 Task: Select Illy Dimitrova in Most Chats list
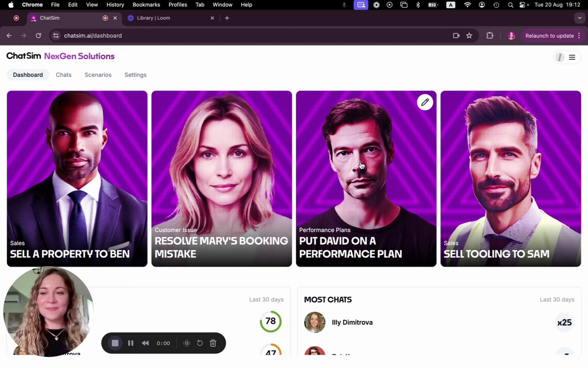[352, 322]
